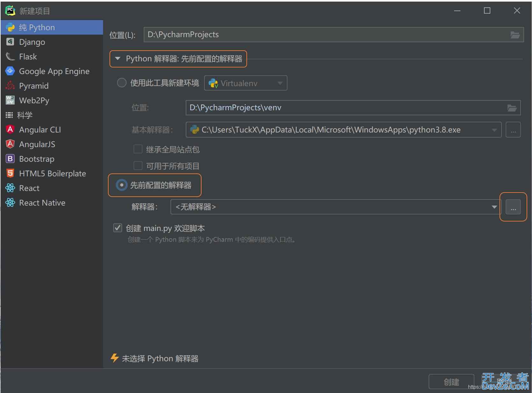
Task: Click the Bootstrap icon
Action: pos(10,158)
